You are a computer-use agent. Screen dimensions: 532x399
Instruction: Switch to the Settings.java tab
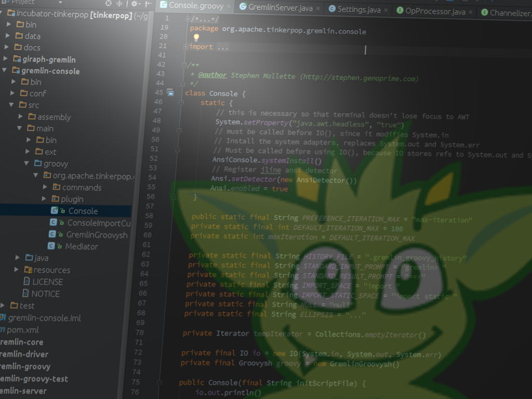[x=358, y=8]
